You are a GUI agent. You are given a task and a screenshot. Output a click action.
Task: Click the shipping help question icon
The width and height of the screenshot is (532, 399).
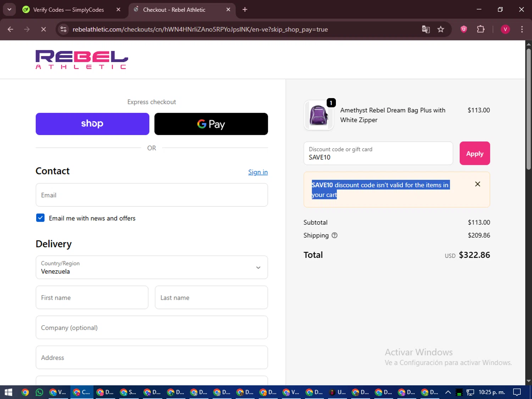coord(334,235)
